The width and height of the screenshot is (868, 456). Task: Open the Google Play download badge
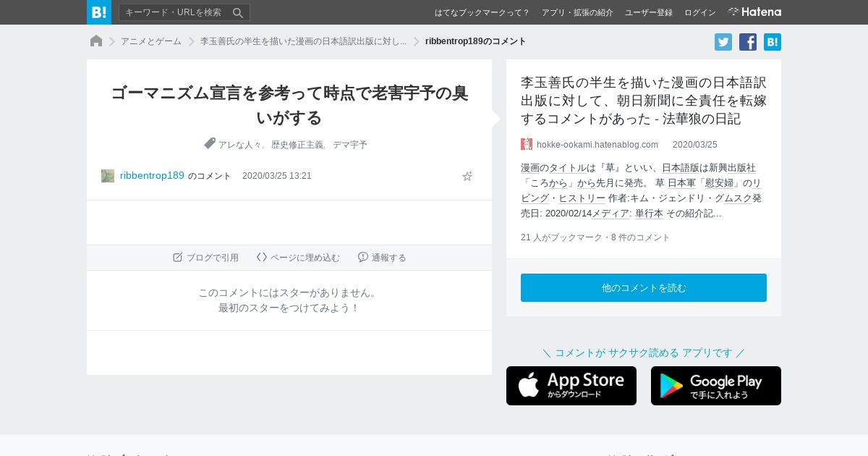(x=716, y=386)
